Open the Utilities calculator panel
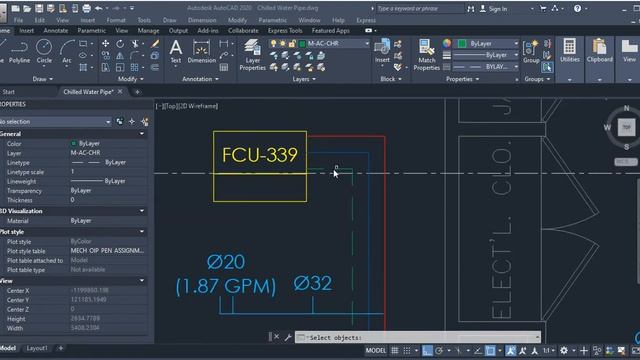Screen dimensions: 640x360 569,51
